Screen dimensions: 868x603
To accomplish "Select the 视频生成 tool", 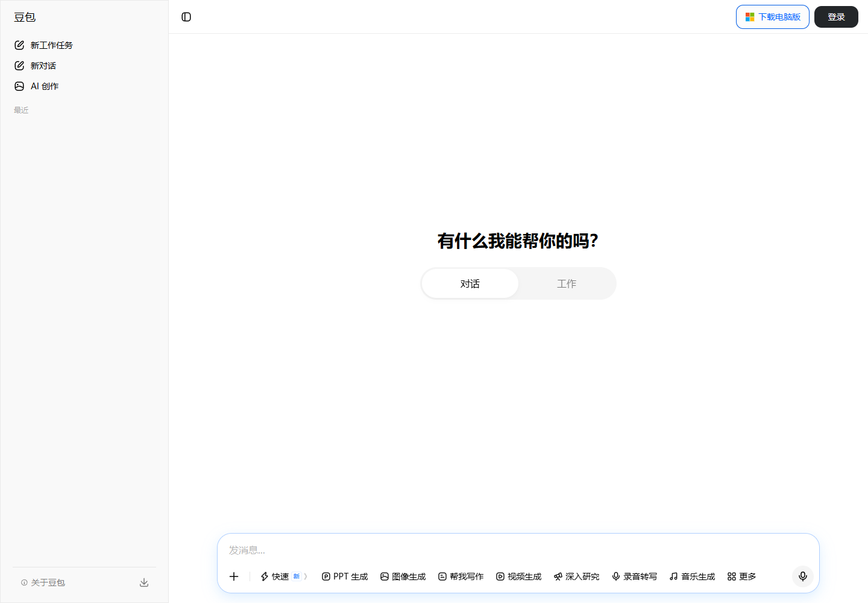I will coord(518,576).
